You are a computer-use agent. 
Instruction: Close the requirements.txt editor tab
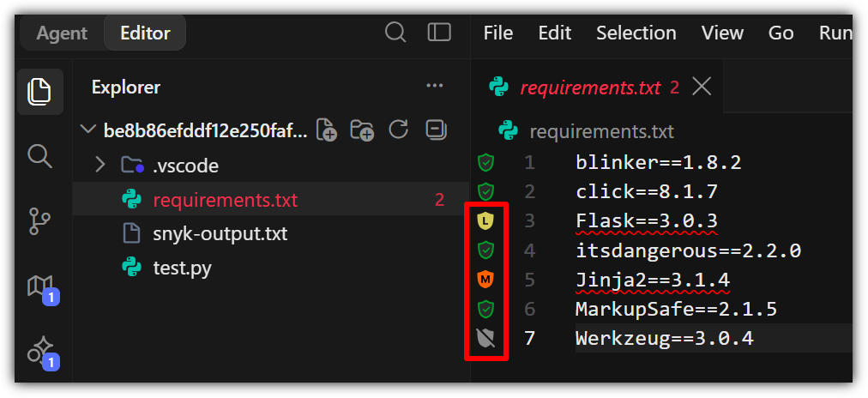(702, 87)
